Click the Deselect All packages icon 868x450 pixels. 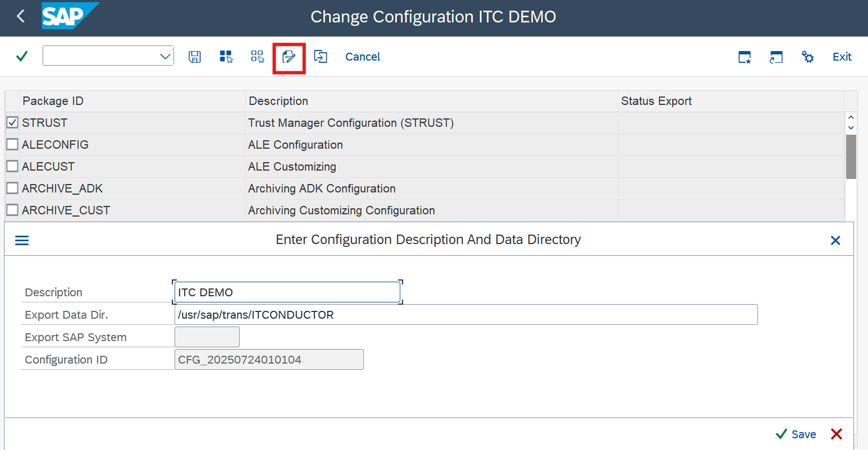257,57
